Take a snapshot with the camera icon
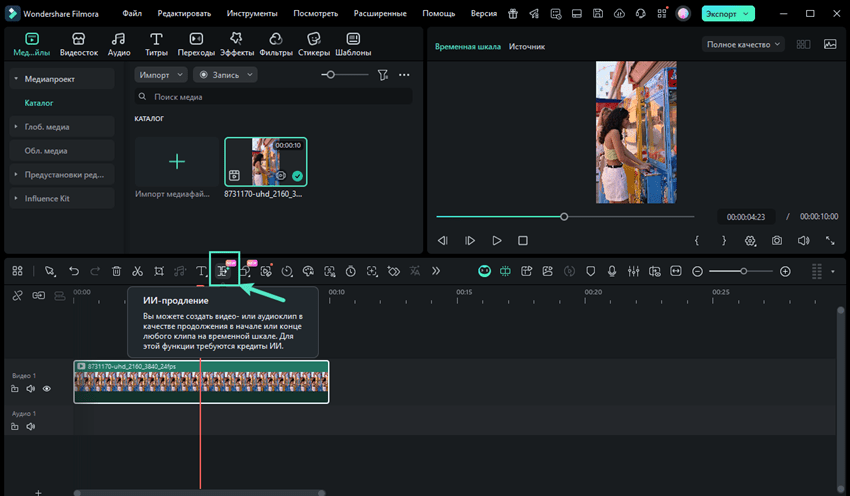 point(777,241)
